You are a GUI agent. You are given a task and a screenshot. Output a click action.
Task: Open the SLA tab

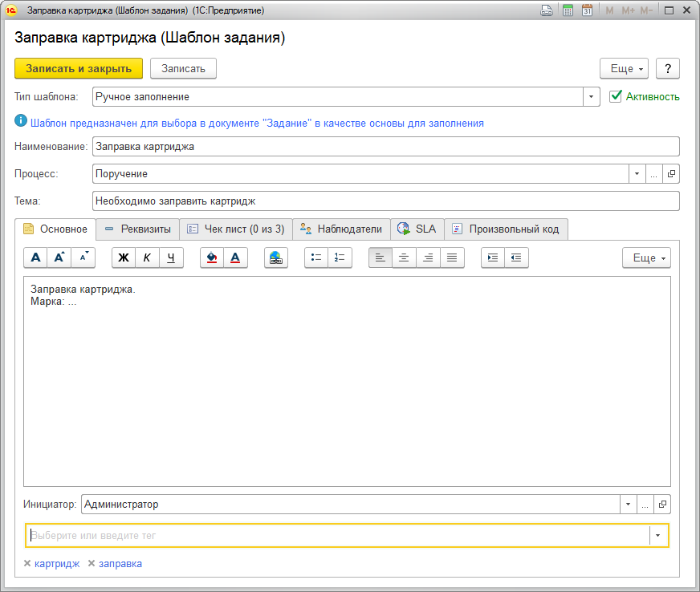[x=417, y=229]
